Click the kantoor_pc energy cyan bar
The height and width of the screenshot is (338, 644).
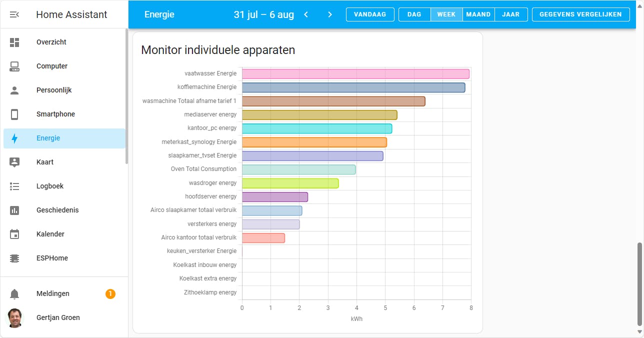point(317,128)
